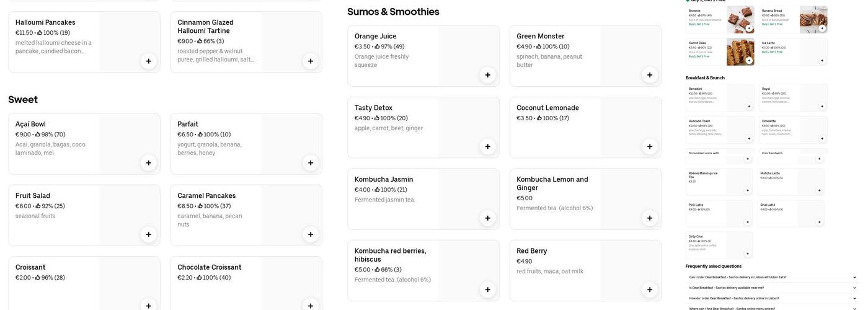Add Tasty Detox smoothie to the order
This screenshot has width=868, height=310.
click(487, 147)
